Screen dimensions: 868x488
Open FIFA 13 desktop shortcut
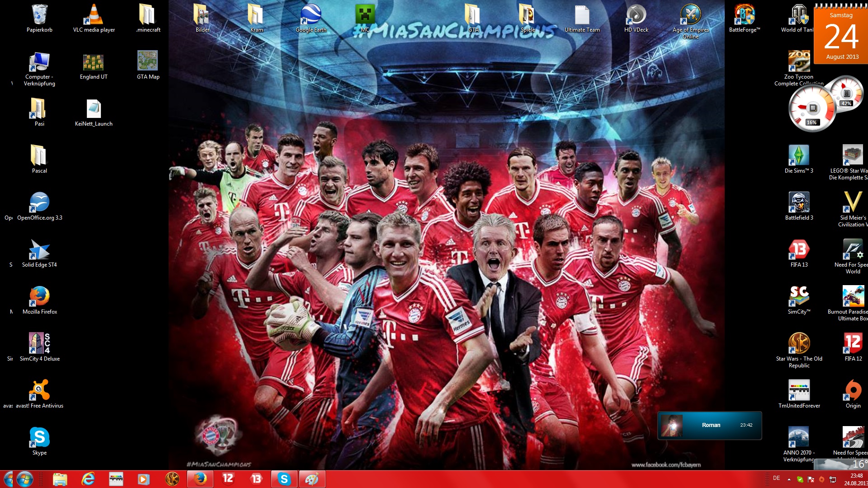799,250
